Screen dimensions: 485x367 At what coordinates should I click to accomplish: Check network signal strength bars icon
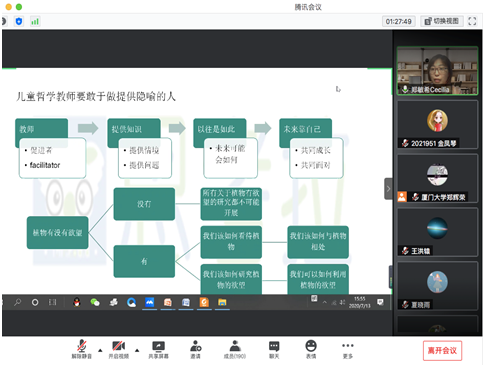coord(35,21)
